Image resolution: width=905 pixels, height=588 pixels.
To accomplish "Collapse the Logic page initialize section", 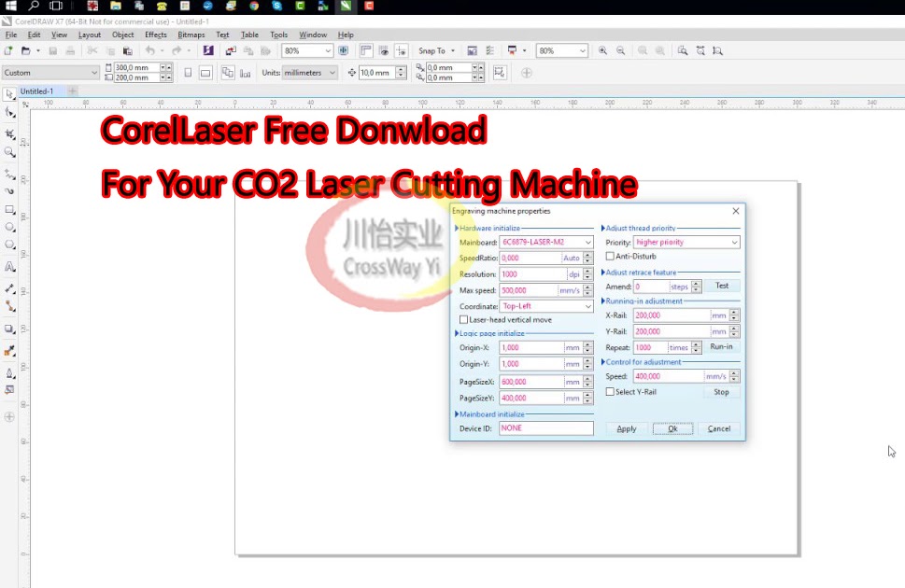I will 457,333.
